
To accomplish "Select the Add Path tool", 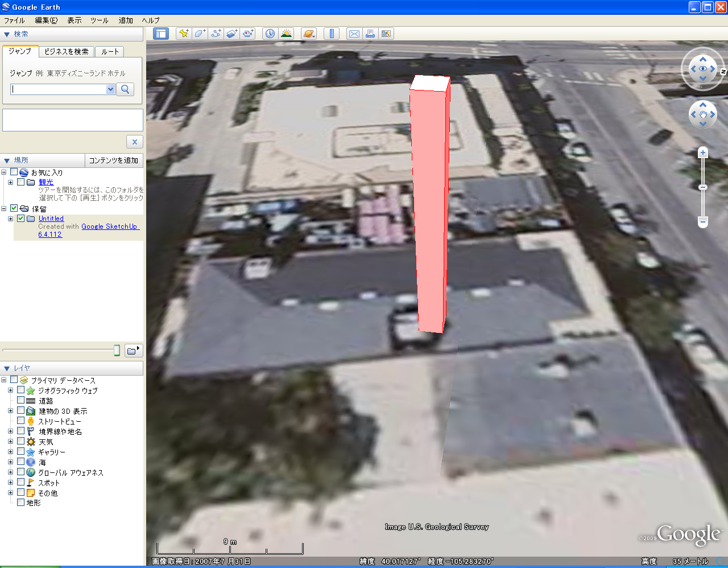I will click(216, 34).
